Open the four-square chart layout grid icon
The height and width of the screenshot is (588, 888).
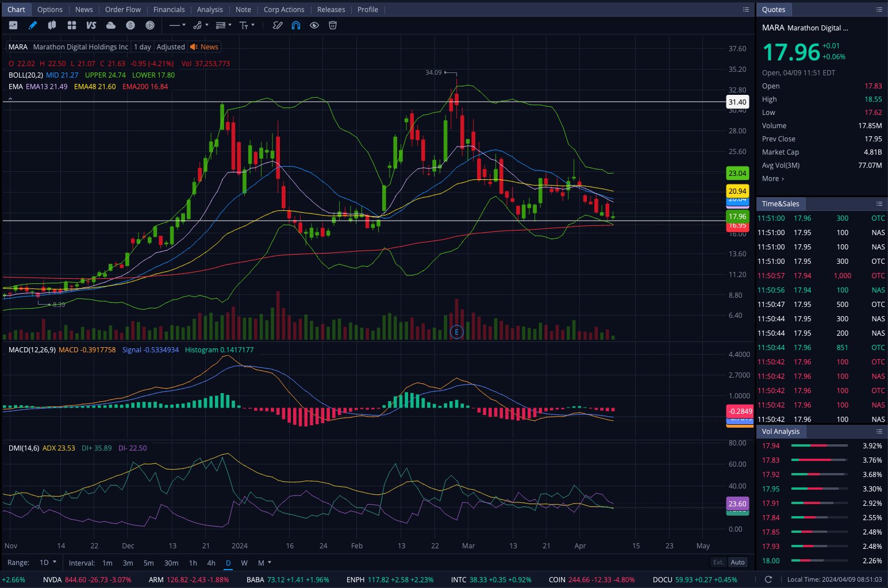click(72, 25)
